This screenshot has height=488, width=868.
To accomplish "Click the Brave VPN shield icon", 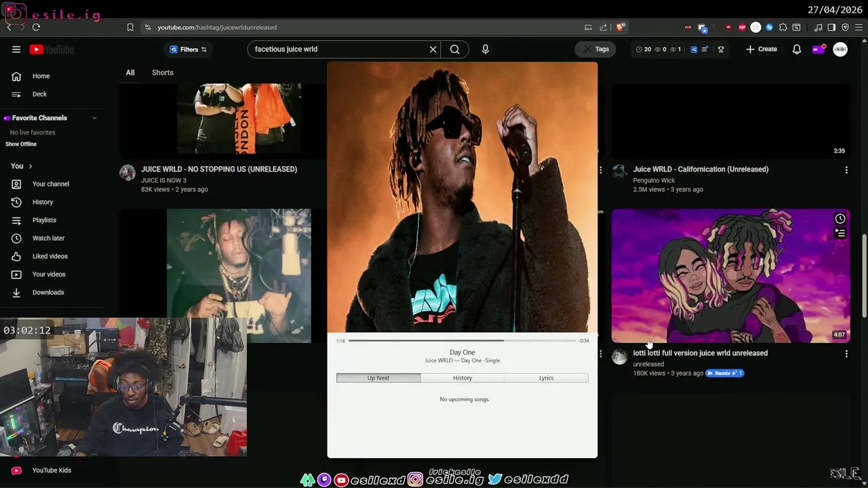I will click(x=845, y=27).
